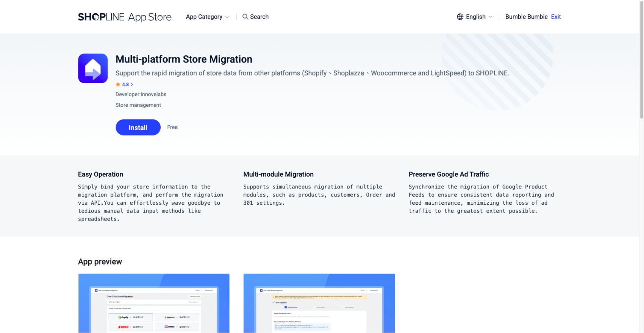Click the magnifying glass search icon
The image size is (644, 333).
tap(245, 17)
